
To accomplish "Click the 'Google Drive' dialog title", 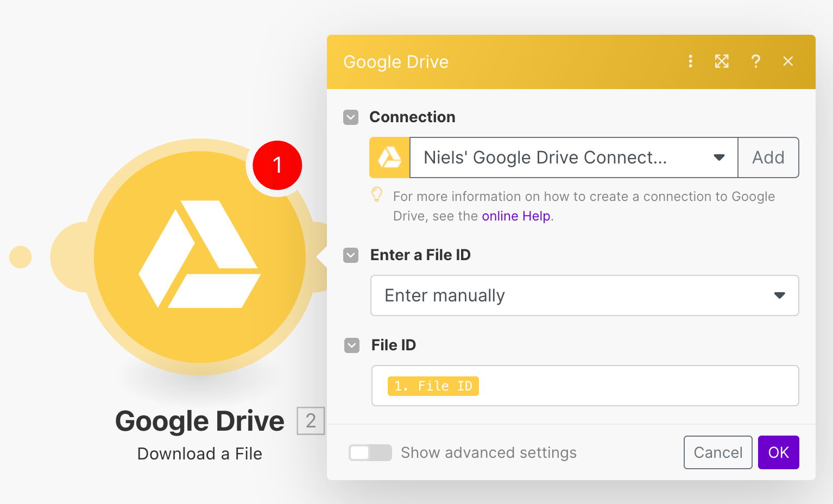I will 396,62.
